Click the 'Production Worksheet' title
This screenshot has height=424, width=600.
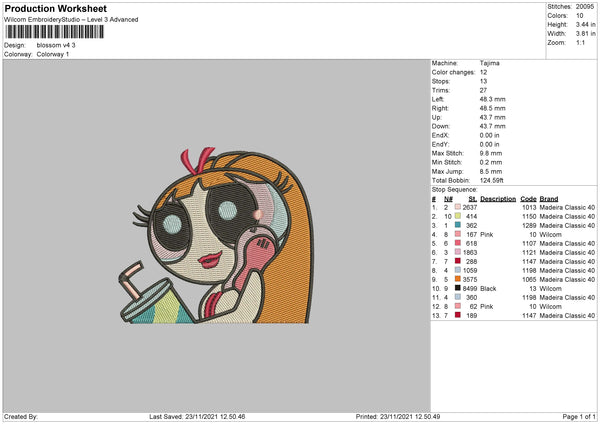(55, 8)
